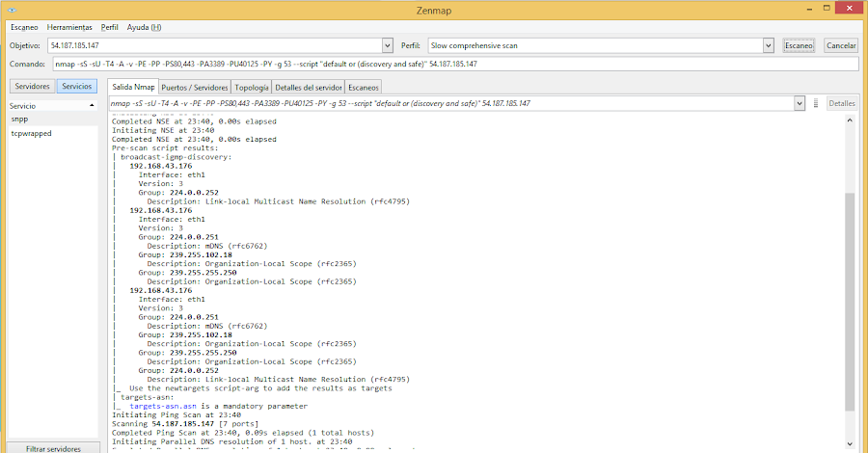Click the targets-asn.asn highlighted text
The width and height of the screenshot is (868, 453).
163,406
